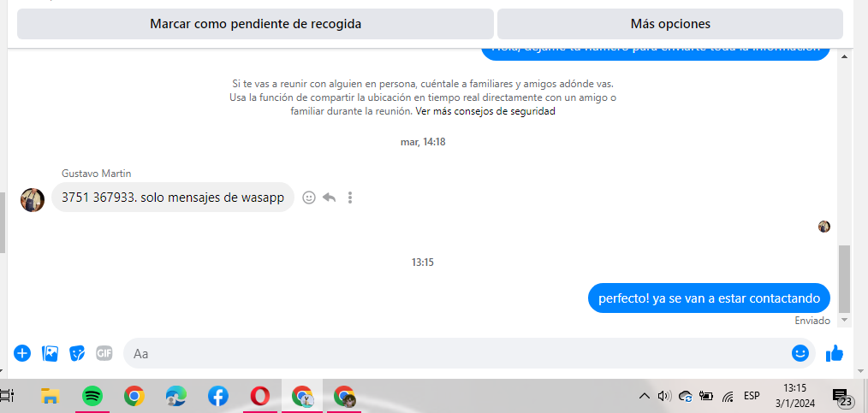Screen dimensions: 868x413
Task: Open the plus more actions icon
Action: pyautogui.click(x=22, y=353)
